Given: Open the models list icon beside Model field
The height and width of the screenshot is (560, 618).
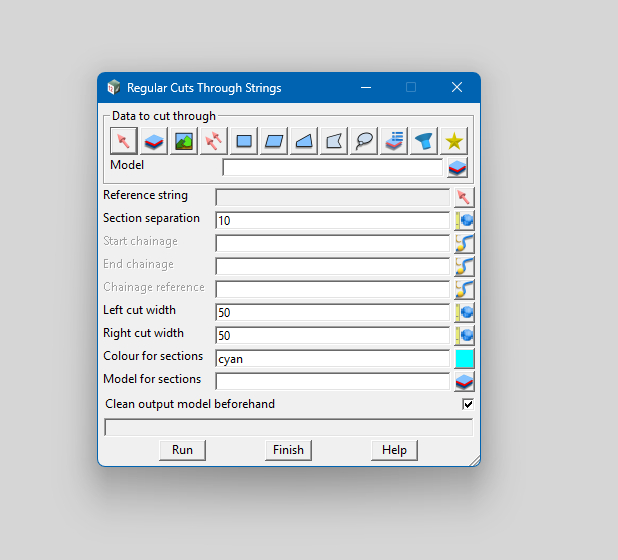Looking at the screenshot, I should coord(457,168).
